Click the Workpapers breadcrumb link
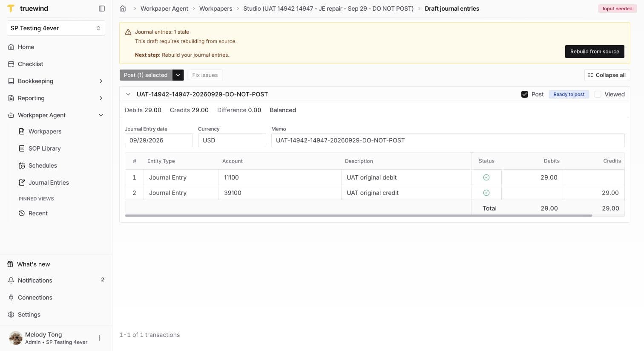This screenshot has width=644, height=351. click(x=216, y=9)
